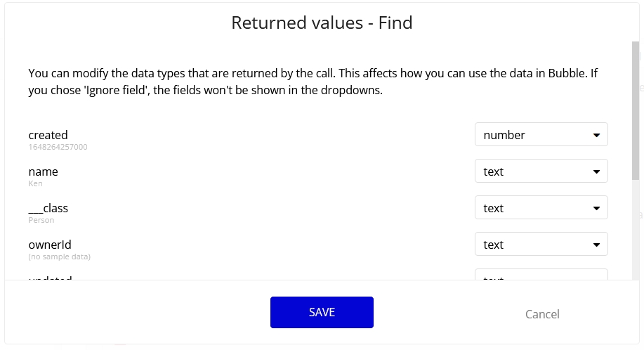Viewport: 644px width, 350px height.
Task: Click the "name" field label
Action: [43, 171]
